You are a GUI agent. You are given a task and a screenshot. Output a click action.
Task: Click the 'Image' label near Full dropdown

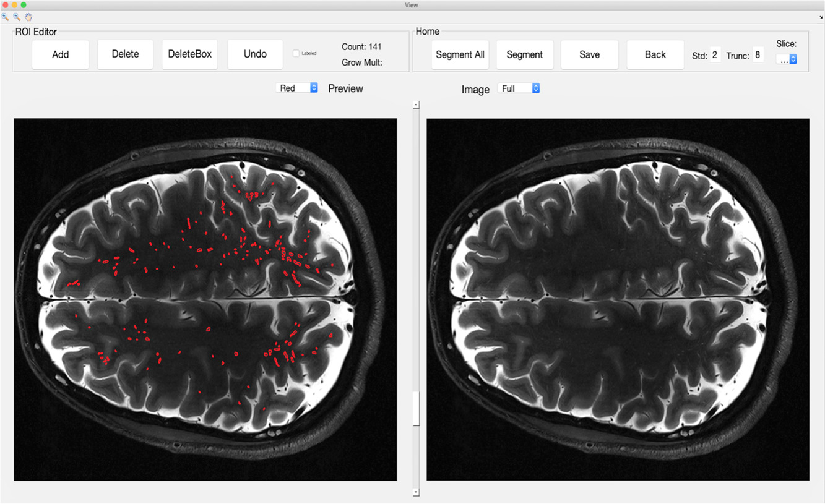(x=475, y=90)
